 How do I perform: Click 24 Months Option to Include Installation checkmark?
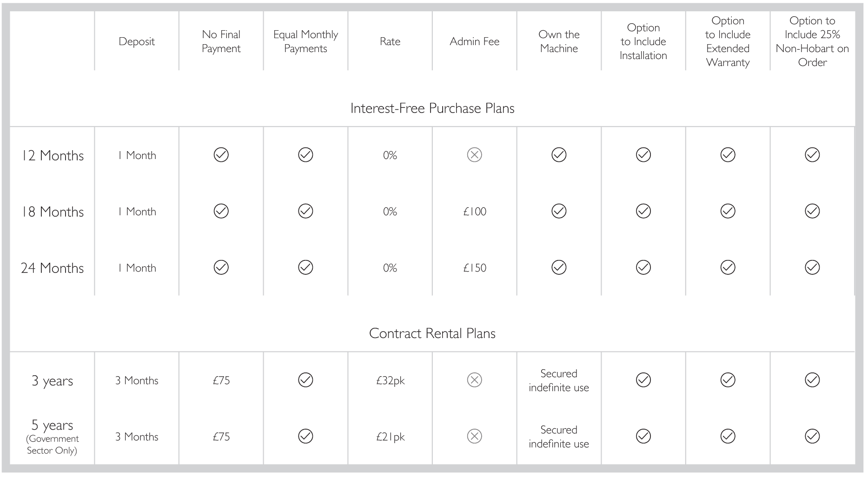tap(643, 267)
